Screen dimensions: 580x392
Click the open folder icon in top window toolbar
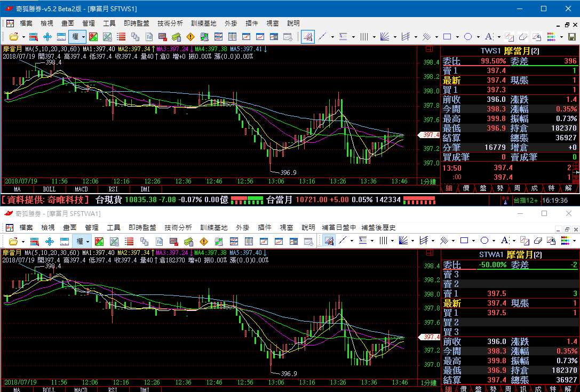click(12, 37)
